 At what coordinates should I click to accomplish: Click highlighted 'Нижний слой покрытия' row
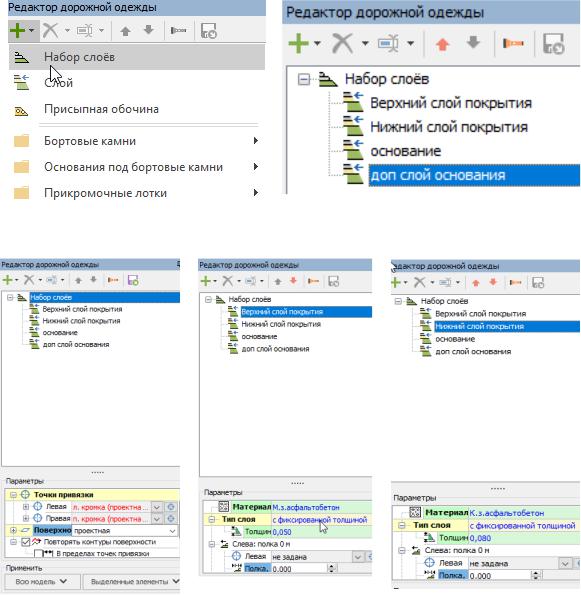click(507, 326)
